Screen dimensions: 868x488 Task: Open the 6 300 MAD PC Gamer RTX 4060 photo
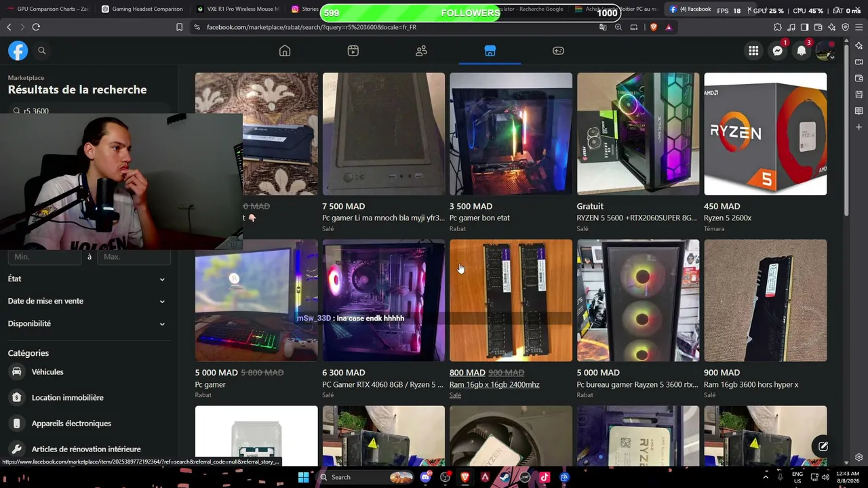tap(384, 300)
